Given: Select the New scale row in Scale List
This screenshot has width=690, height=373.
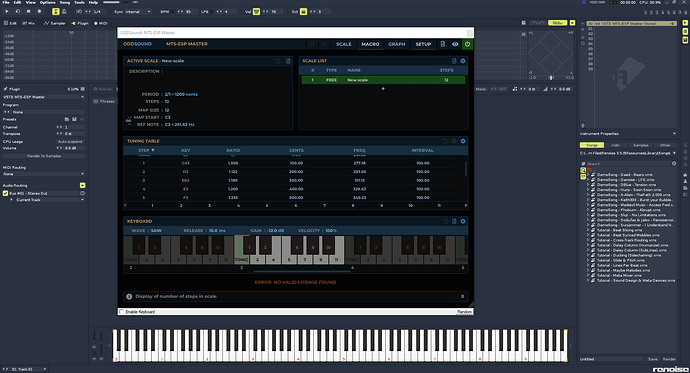Looking at the screenshot, I should [x=383, y=80].
